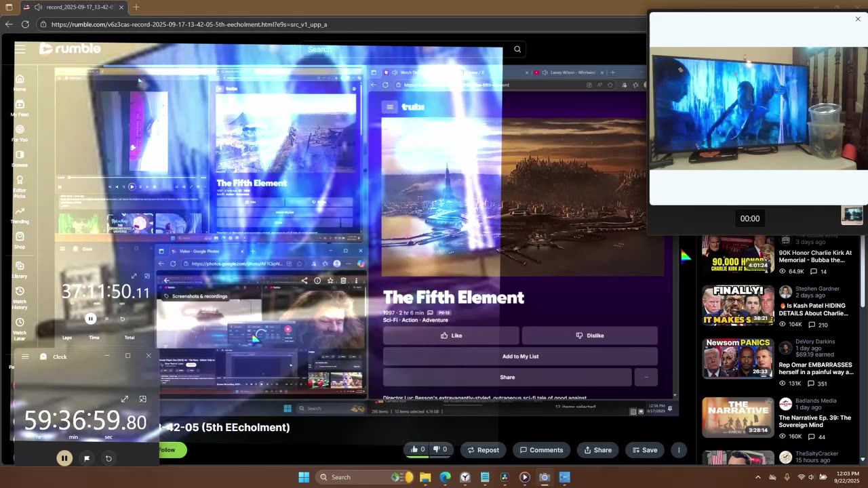
Task: Click the Save button under the video
Action: pyautogui.click(x=644, y=449)
